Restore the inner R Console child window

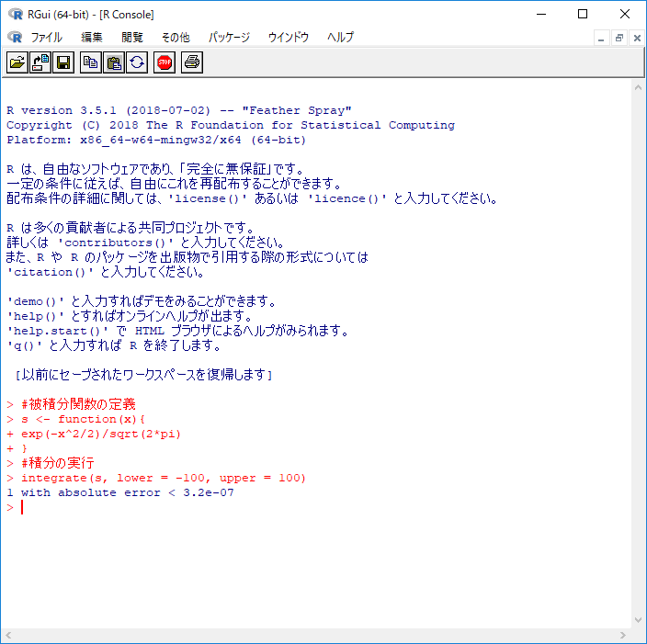pos(619,39)
